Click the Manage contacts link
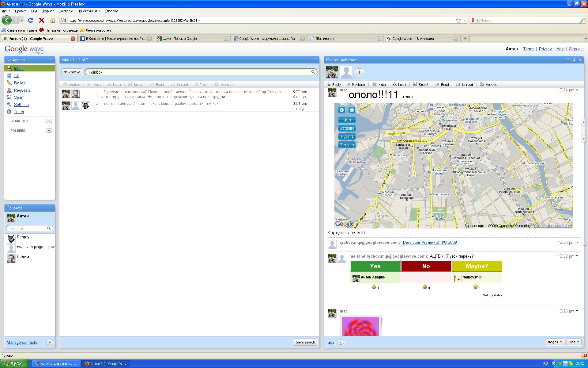Screen dimensions: 588x368 (x=22, y=342)
